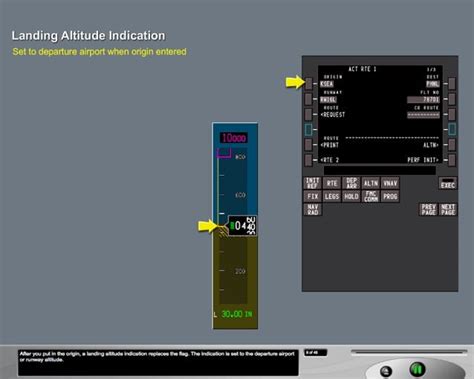Viewport: 474px width, 379px height.
Task: Click the round gray button beside pause
Action: [386, 371]
